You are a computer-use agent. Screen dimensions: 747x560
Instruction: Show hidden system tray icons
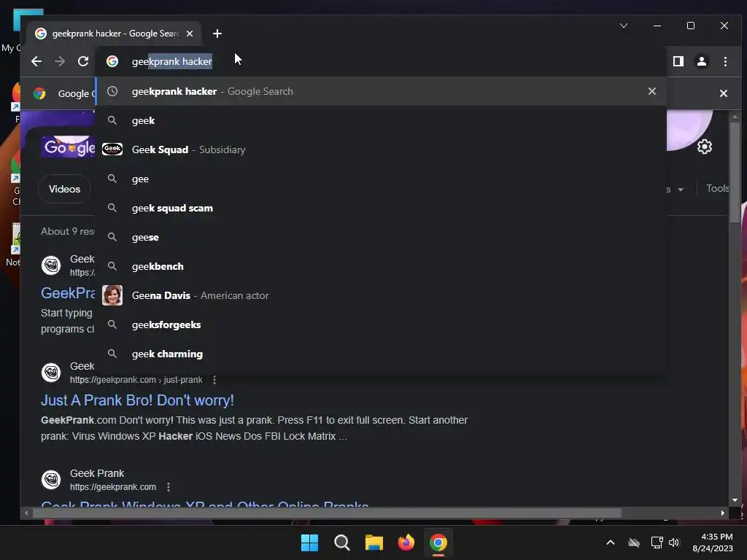click(611, 542)
